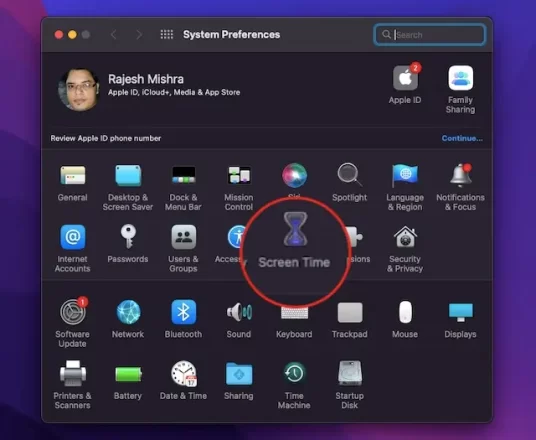Open Keyboard preferences
The width and height of the screenshot is (536, 440).
pyautogui.click(x=294, y=313)
